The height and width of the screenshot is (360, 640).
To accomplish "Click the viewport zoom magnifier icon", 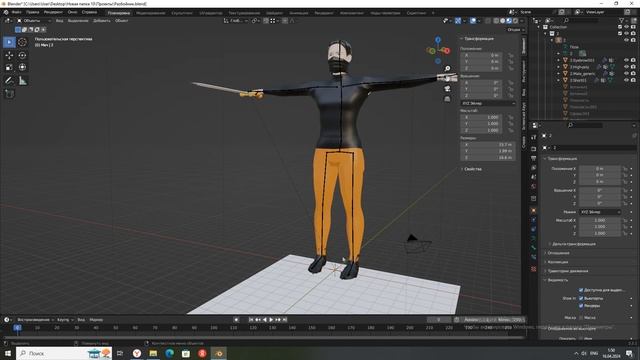I will [448, 69].
